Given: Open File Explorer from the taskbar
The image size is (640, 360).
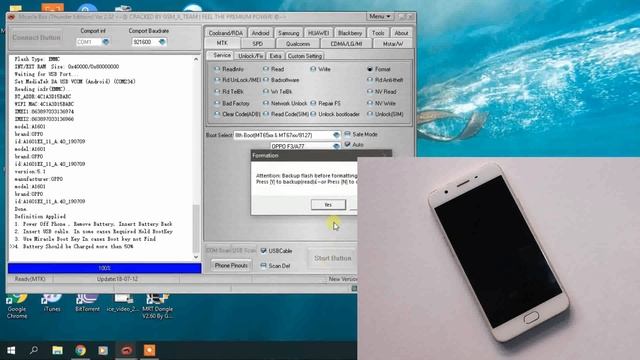Looking at the screenshot, I should click(57, 350).
